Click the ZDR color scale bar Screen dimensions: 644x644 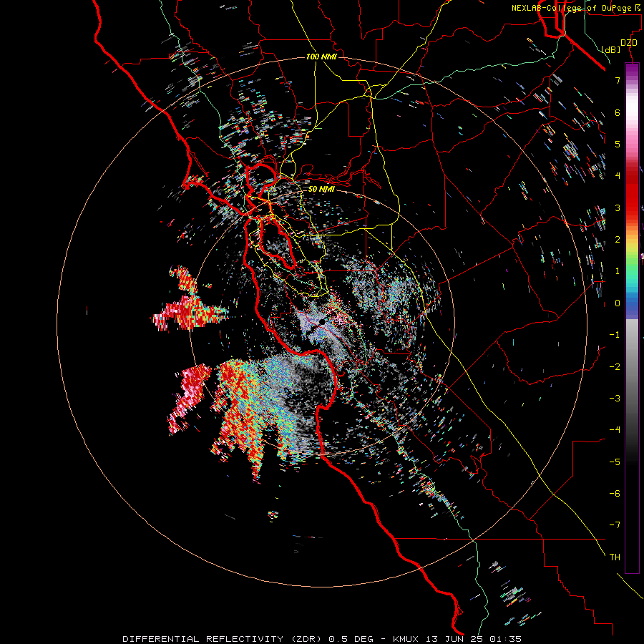(632, 318)
